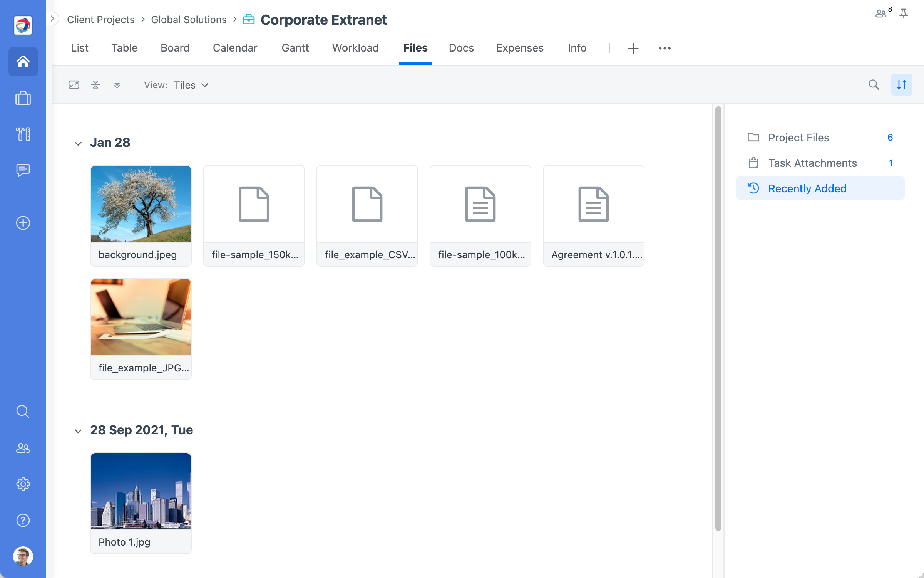
Task: Select the Recently Added filter
Action: [820, 188]
